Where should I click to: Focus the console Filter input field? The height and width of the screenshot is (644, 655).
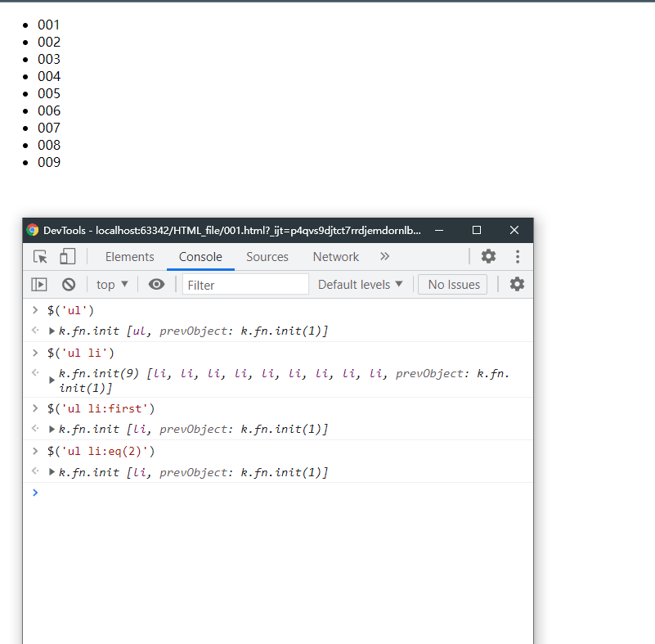(245, 285)
